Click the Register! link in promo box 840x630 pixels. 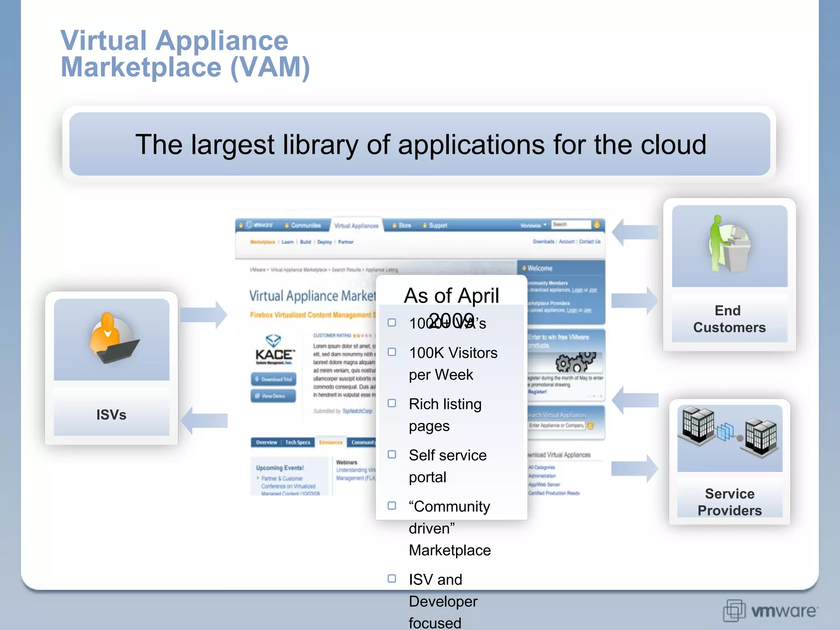coord(537,392)
